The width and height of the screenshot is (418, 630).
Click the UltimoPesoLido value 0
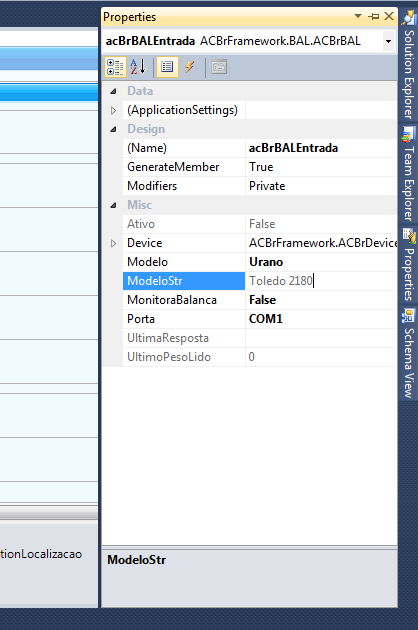[x=321, y=357]
